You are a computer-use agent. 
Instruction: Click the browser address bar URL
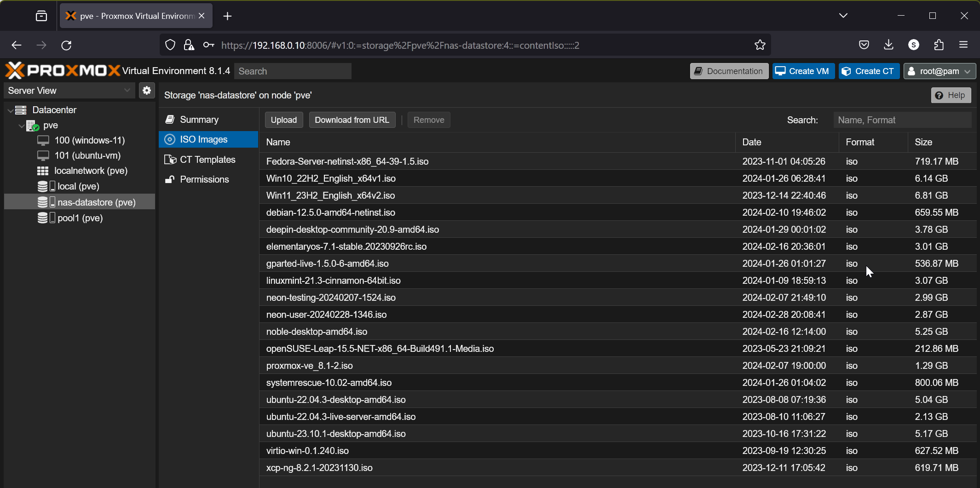coord(400,45)
